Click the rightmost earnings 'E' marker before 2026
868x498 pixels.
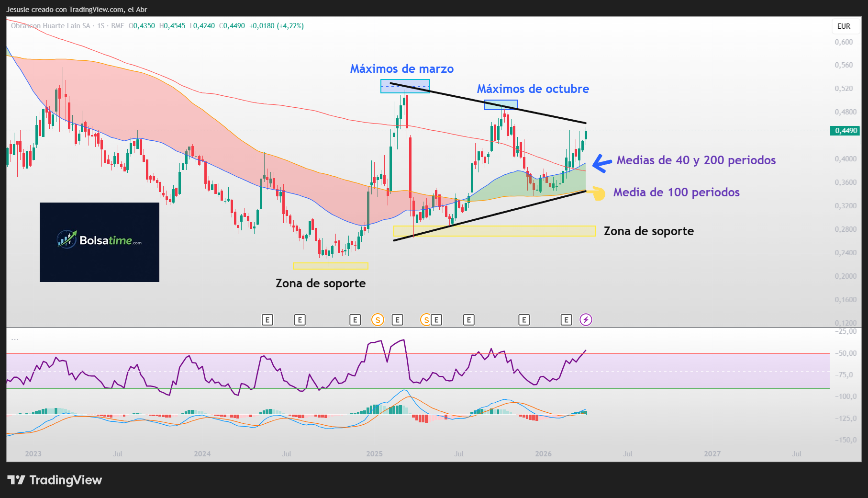tap(524, 319)
